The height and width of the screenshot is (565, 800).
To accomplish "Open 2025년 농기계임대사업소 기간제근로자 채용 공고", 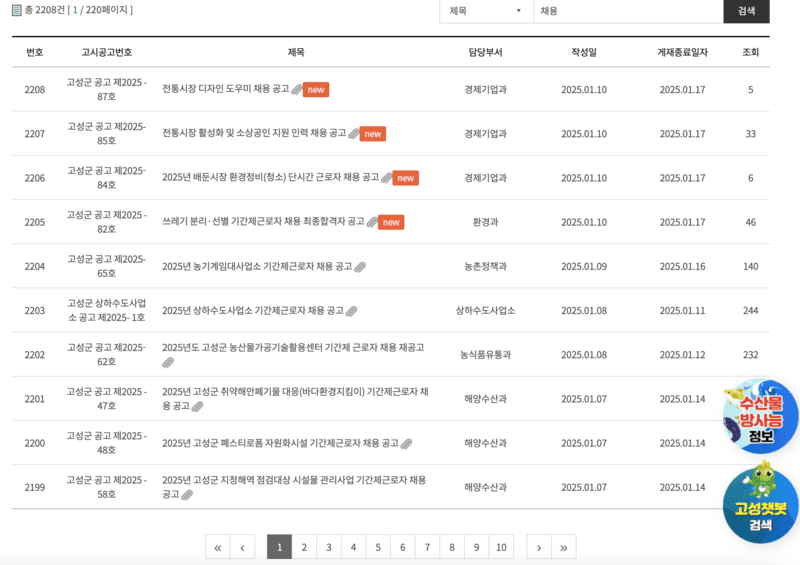I will (257, 266).
